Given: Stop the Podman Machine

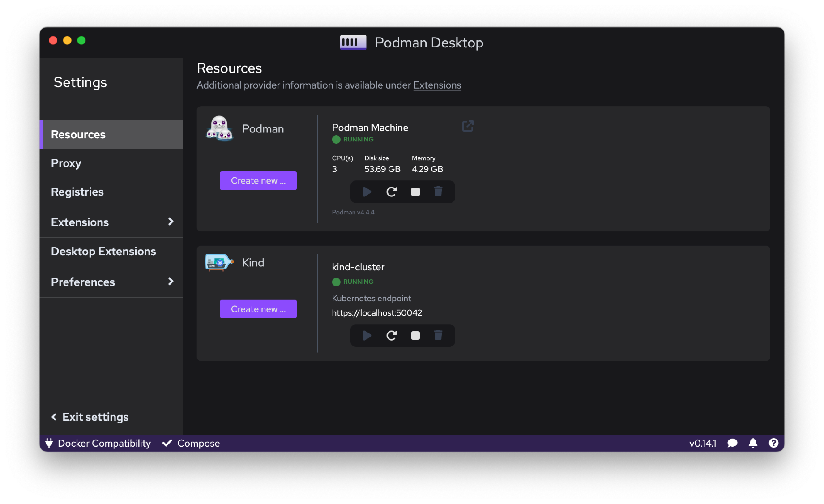Looking at the screenshot, I should tap(415, 192).
